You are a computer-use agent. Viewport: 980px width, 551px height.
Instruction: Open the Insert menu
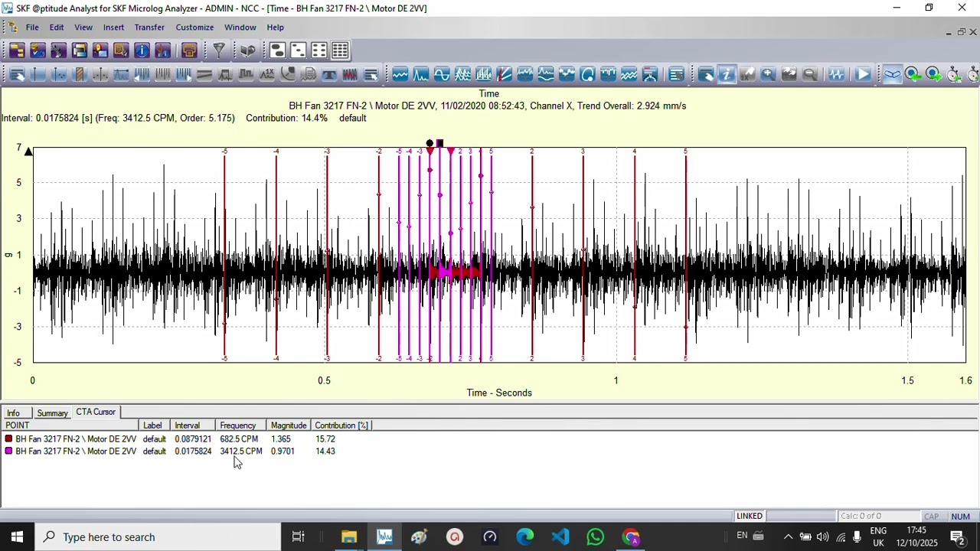(x=113, y=28)
